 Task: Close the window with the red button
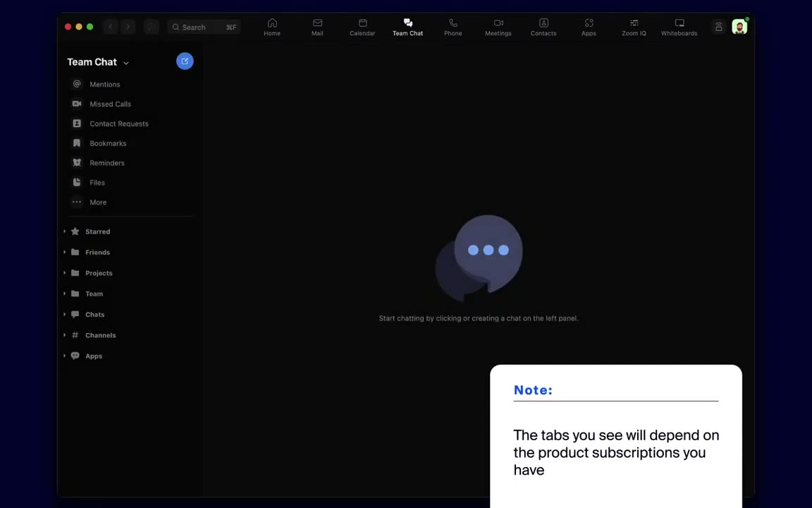pyautogui.click(x=68, y=27)
